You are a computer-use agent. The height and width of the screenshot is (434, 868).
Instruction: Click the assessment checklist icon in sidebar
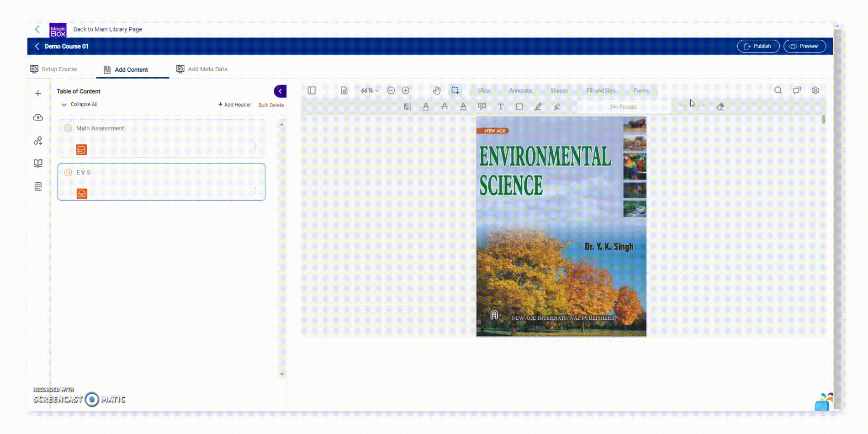pyautogui.click(x=38, y=186)
